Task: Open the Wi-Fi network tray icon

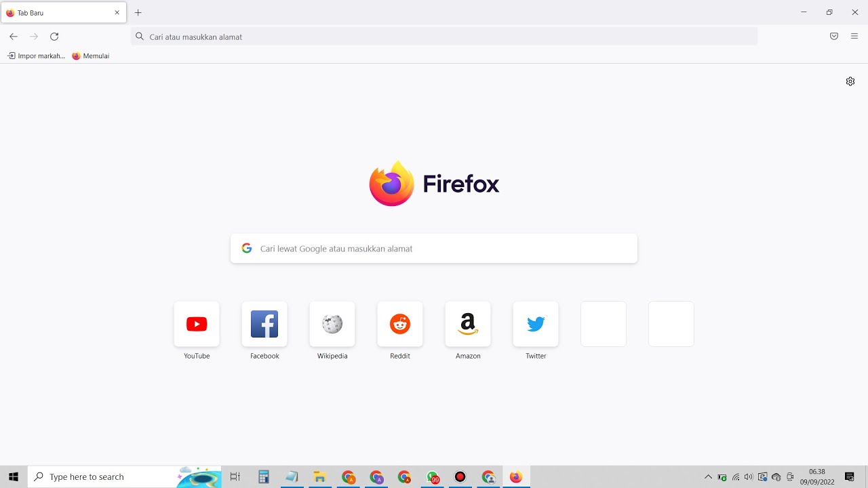Action: 736,477
